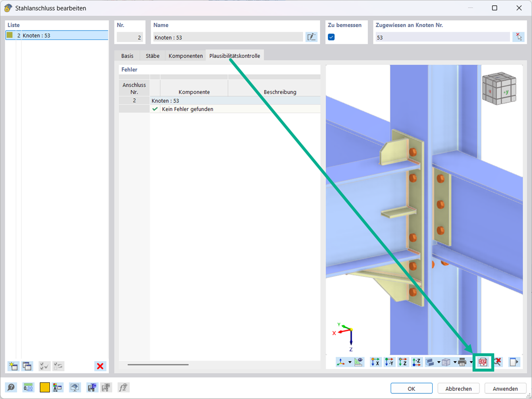
Task: Clear the node assignment with red X
Action: pyautogui.click(x=518, y=37)
